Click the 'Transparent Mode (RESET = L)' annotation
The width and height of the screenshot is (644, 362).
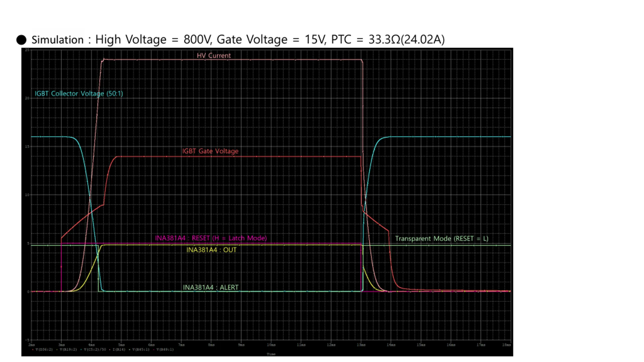(442, 239)
